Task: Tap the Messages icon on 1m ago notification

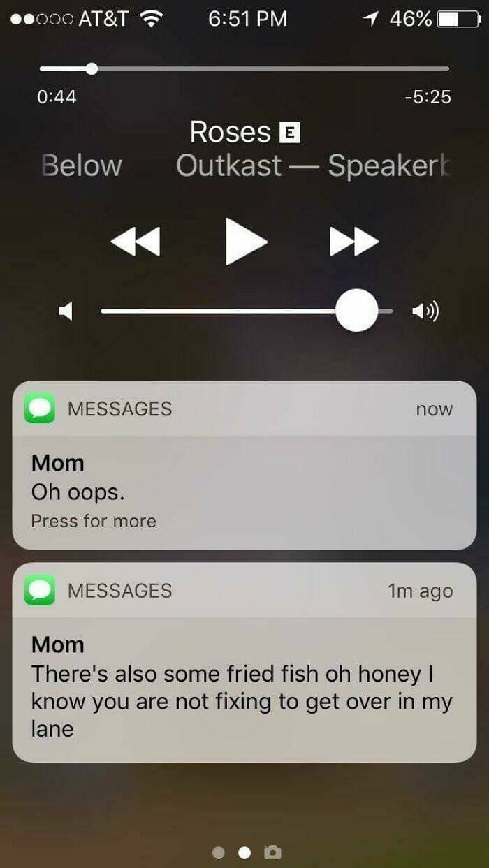Action: 40,590
